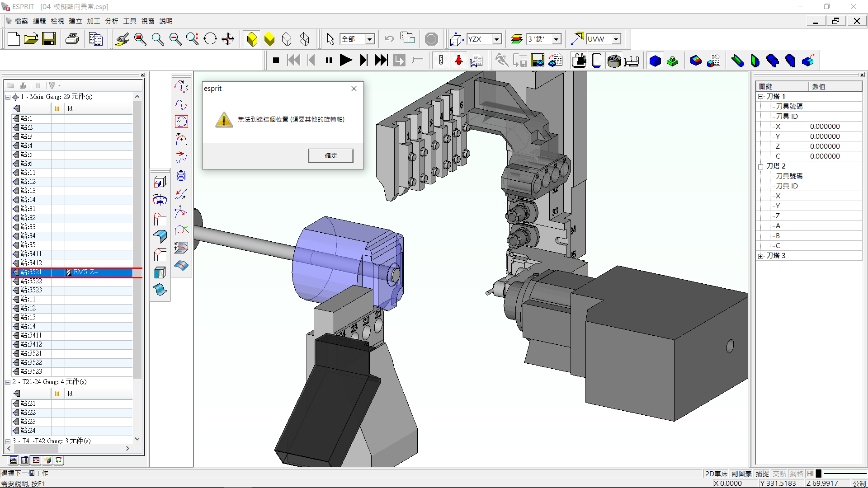The image size is (868, 488).
Task: Stop the simulation with the square button
Action: pyautogui.click(x=276, y=60)
